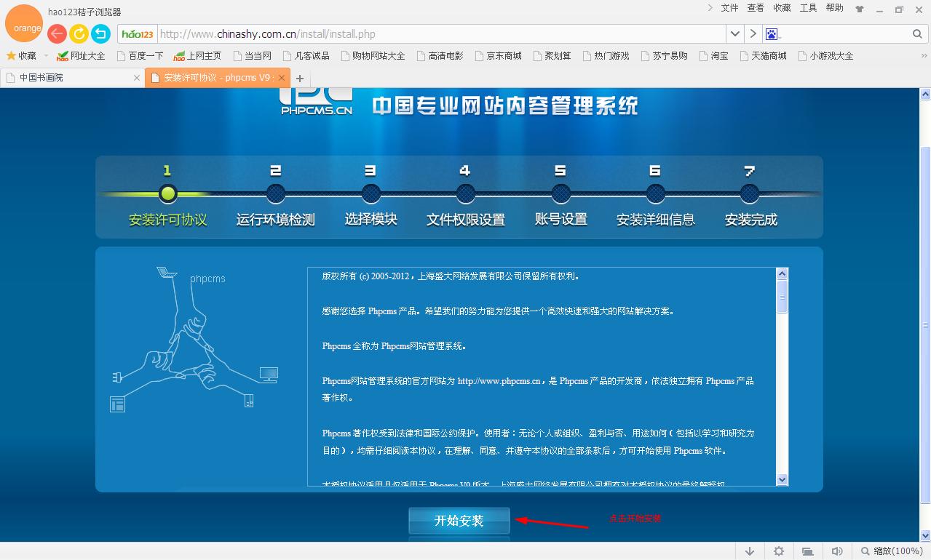Open downloads via status bar arrow icon
This screenshot has width=931, height=560.
click(749, 551)
